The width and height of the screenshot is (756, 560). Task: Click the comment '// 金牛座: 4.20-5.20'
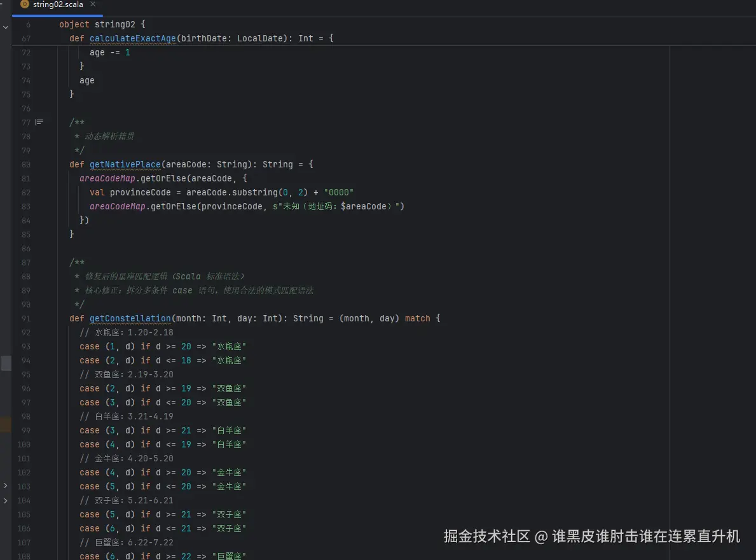tap(127, 458)
